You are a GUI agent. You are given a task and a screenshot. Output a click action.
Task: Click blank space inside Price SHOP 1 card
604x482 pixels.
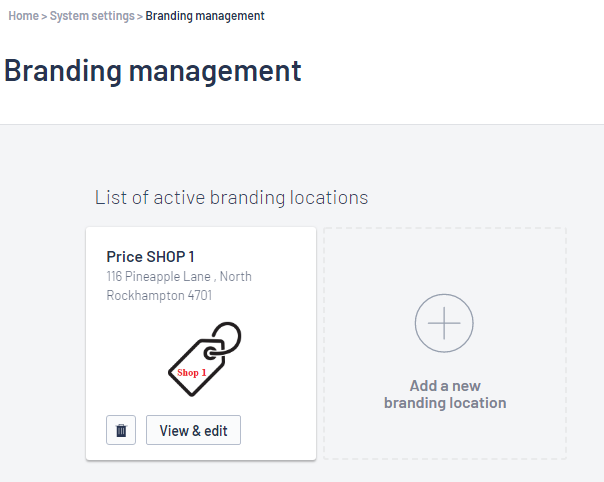click(x=277, y=385)
